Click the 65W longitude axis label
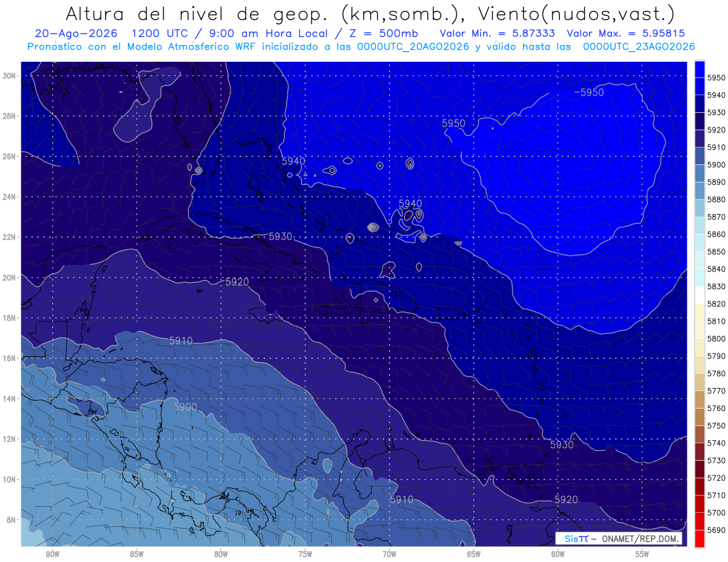The width and height of the screenshot is (728, 562). (x=474, y=555)
